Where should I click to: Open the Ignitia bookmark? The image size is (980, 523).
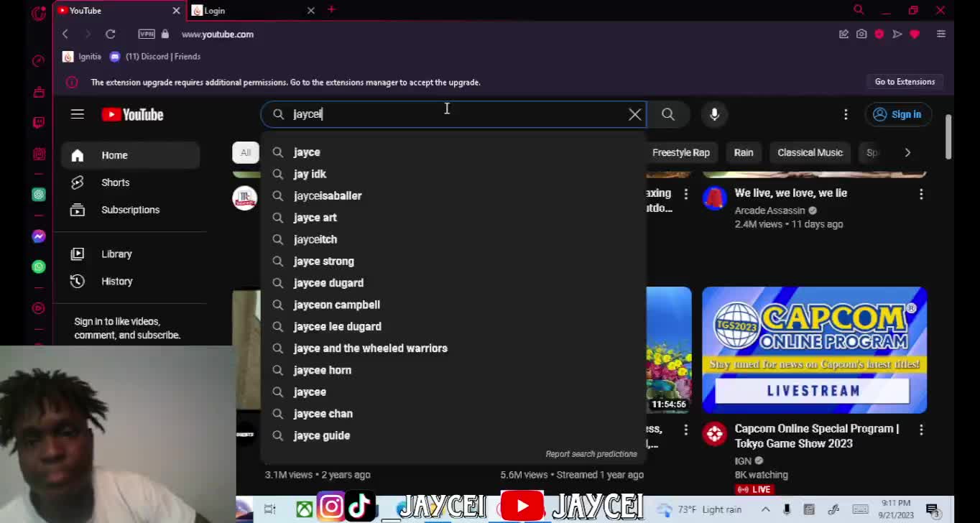point(82,57)
